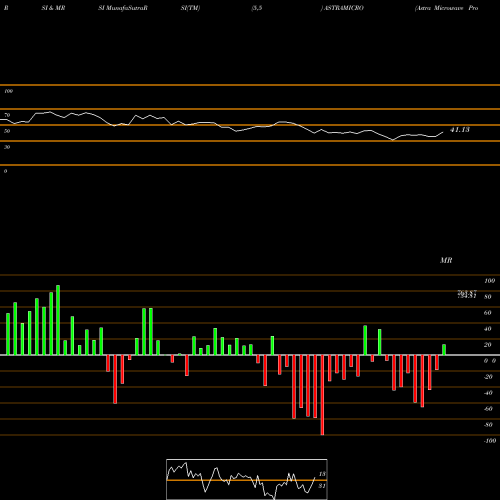Click the longest red MR histogram bar

point(322,395)
